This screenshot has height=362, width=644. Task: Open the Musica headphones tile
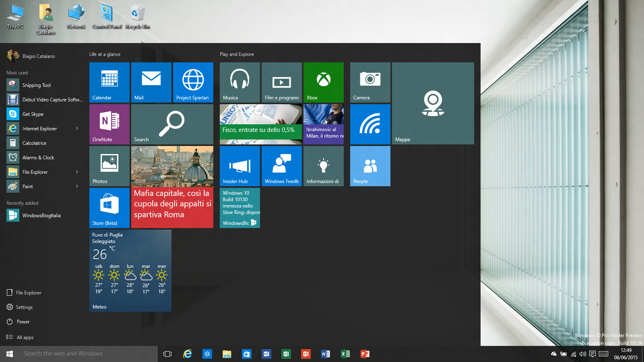pyautogui.click(x=240, y=82)
